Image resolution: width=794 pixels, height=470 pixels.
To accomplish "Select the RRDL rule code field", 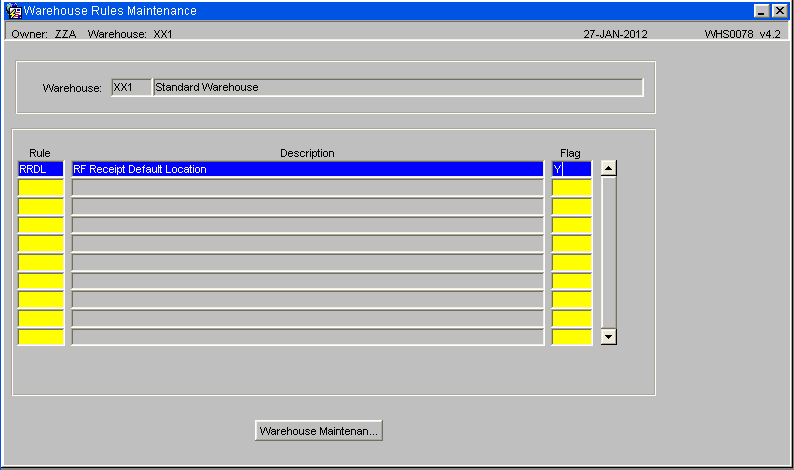I will click(x=41, y=169).
